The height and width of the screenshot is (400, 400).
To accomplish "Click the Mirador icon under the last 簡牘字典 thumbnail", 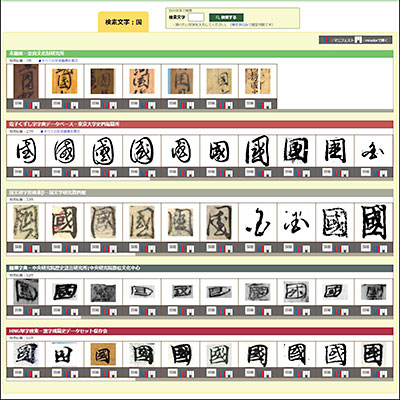I will [x=384, y=312].
